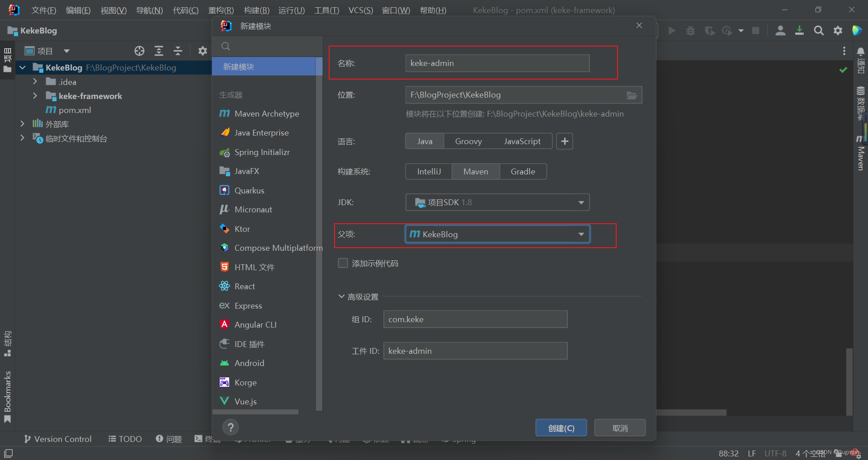
Task: Collapse the 高级设置 section
Action: [x=341, y=297]
